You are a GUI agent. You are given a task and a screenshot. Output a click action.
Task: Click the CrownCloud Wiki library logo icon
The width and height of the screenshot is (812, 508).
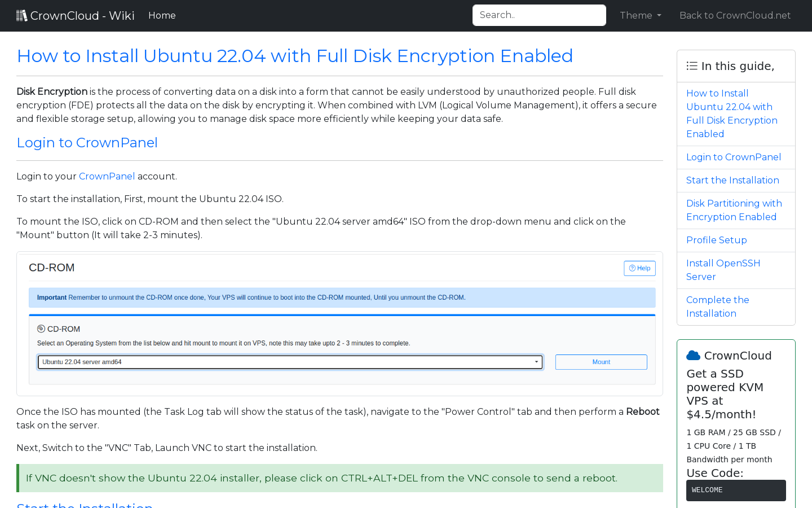tap(21, 15)
